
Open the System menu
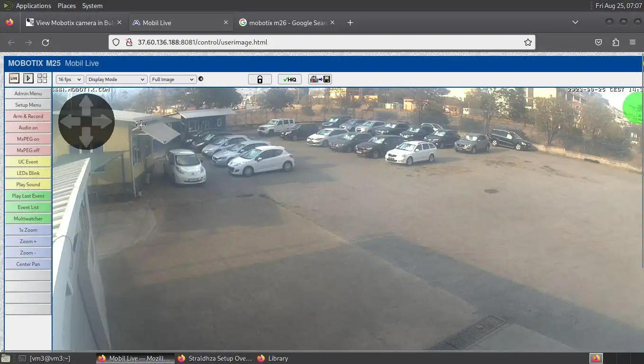(92, 6)
